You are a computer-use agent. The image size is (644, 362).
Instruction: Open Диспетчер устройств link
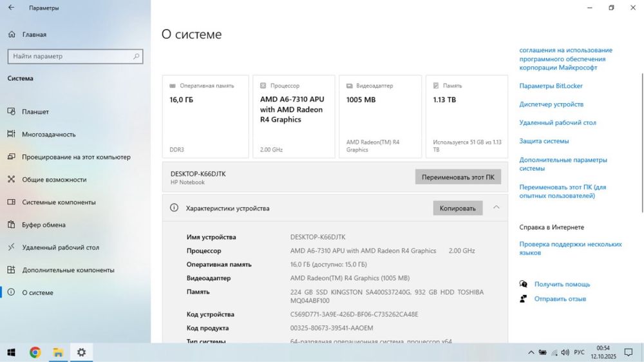551,104
